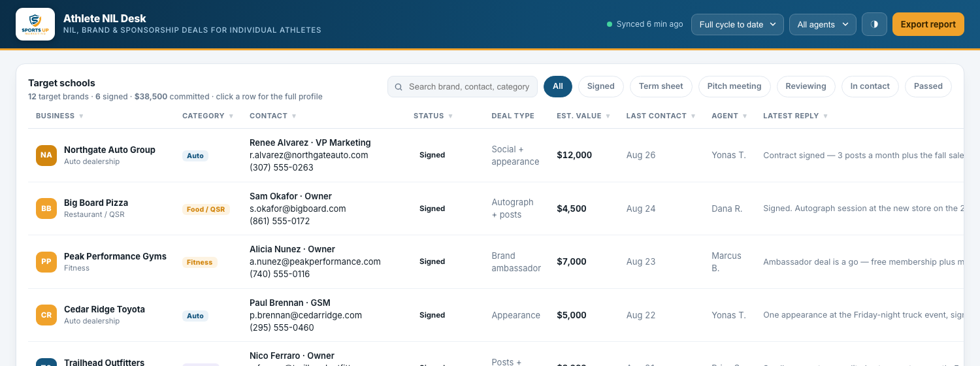Select the In contact filter tab

[x=870, y=86]
